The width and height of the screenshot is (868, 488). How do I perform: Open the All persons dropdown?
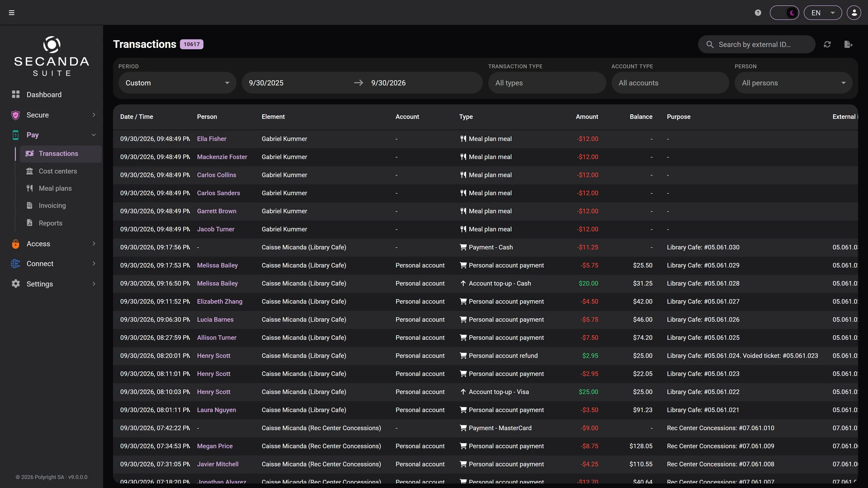pos(793,83)
